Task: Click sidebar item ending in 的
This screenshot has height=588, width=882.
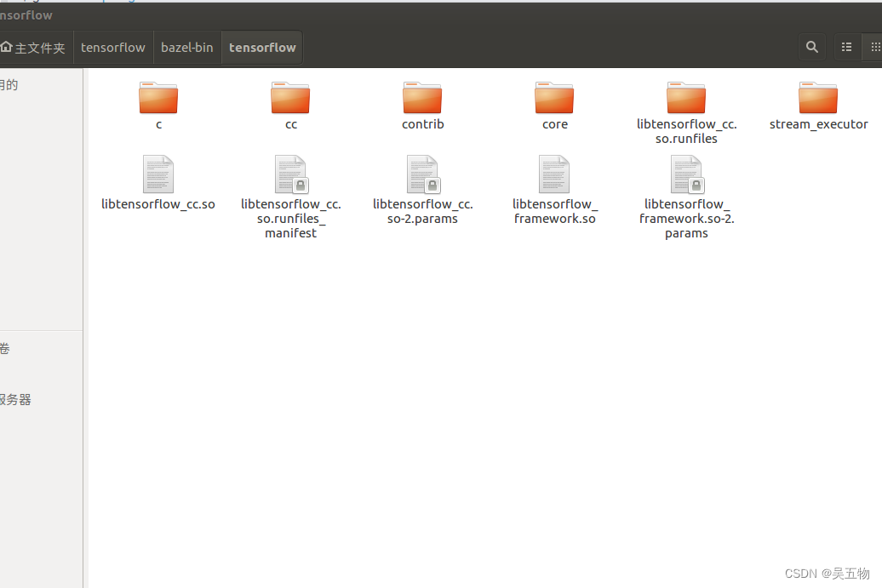Action: [x=9, y=85]
